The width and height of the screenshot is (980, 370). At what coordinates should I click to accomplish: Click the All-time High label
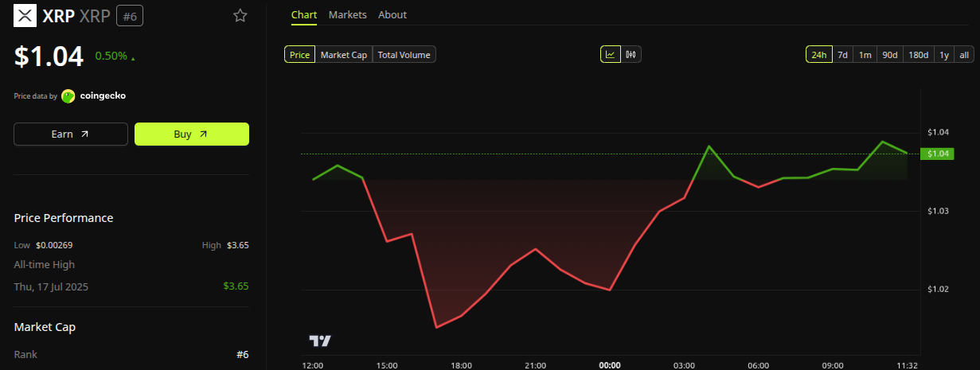click(x=45, y=264)
